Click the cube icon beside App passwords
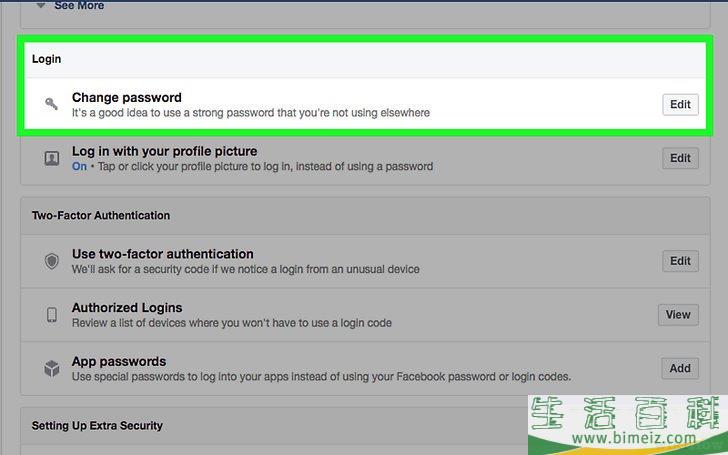 point(52,369)
